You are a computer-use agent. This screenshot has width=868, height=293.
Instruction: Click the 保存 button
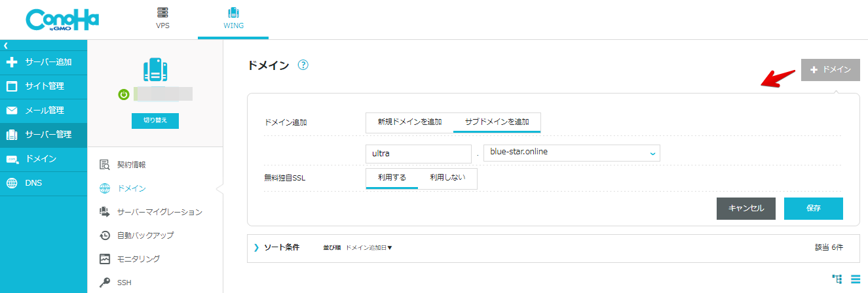813,208
